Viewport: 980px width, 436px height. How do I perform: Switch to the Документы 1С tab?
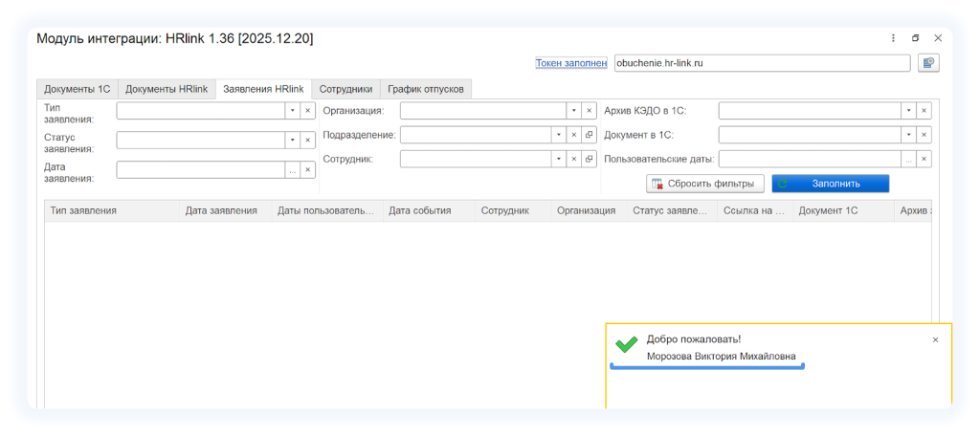click(77, 89)
